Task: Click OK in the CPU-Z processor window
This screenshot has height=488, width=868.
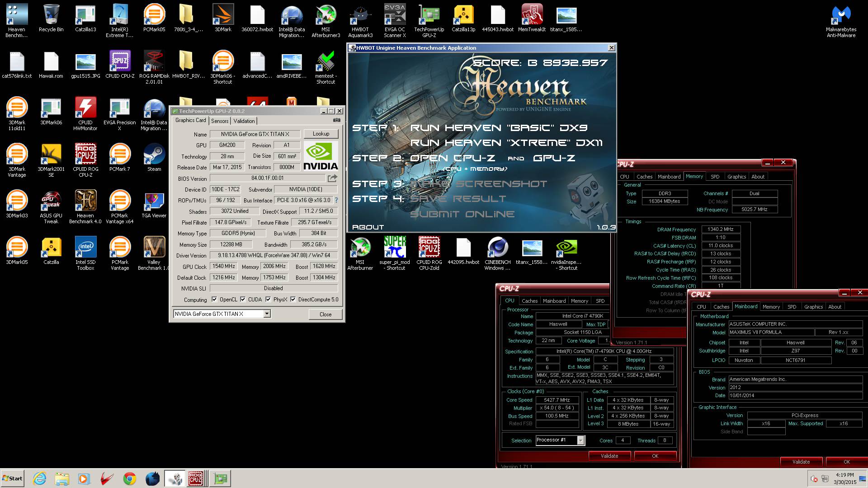Action: 655,456
